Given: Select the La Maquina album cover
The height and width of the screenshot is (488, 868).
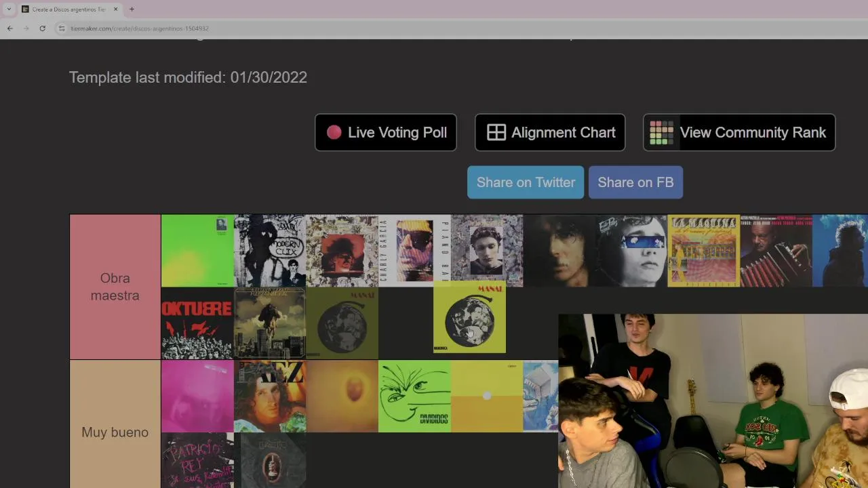Looking at the screenshot, I should click(x=703, y=251).
